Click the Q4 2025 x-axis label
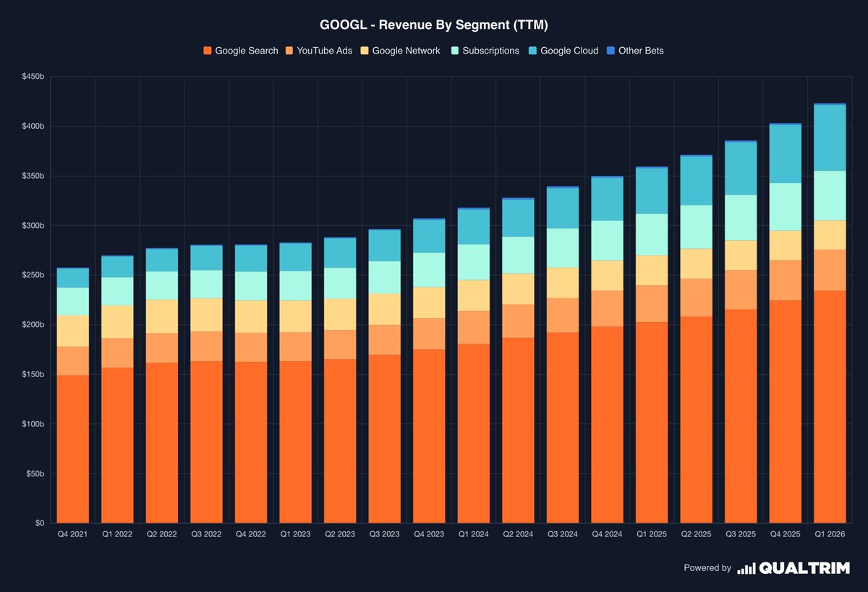868x592 pixels. pyautogui.click(x=786, y=534)
